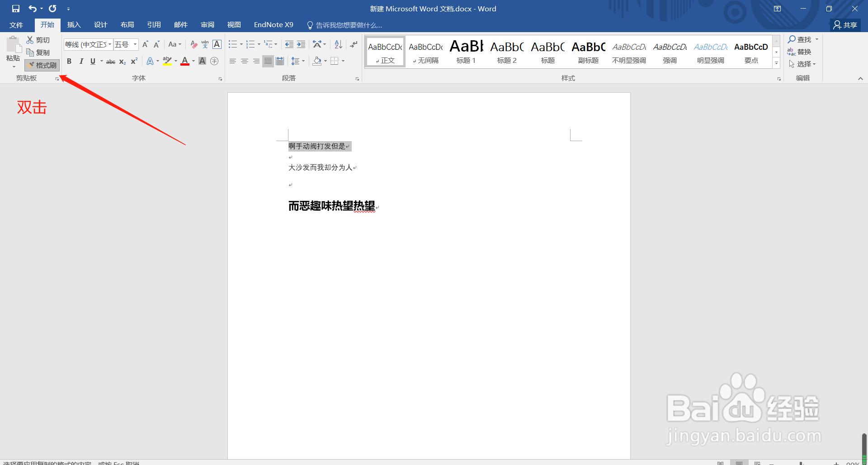Viewport: 868px width, 465px height.
Task: Click the 共享 Share button
Action: click(845, 25)
